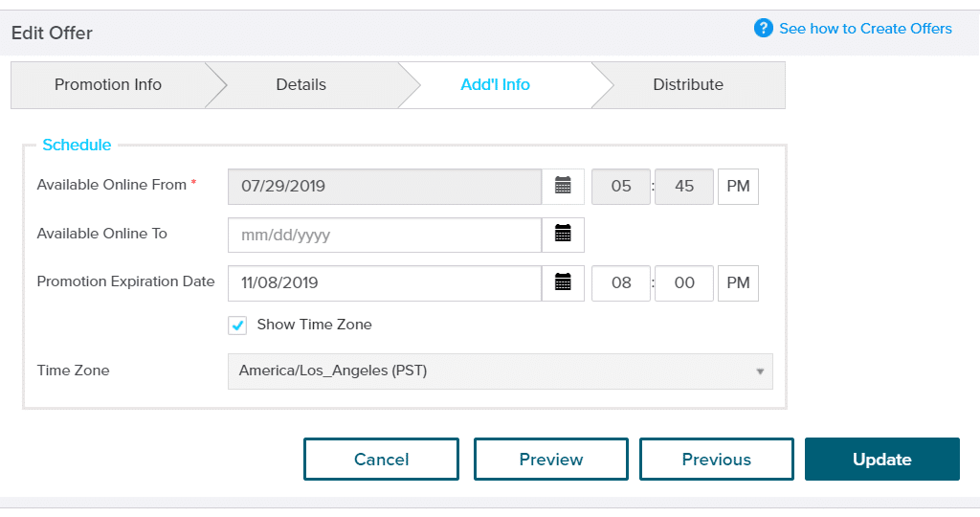Toggle PM selector for Available Online From
The image size is (980, 517).
(738, 187)
